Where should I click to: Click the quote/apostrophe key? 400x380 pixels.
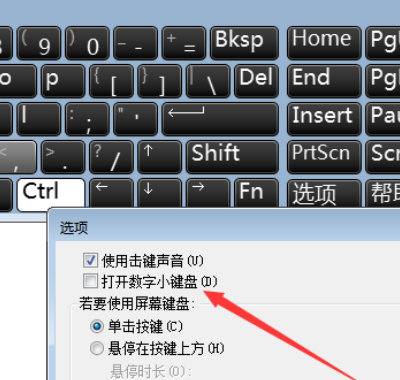[135, 119]
